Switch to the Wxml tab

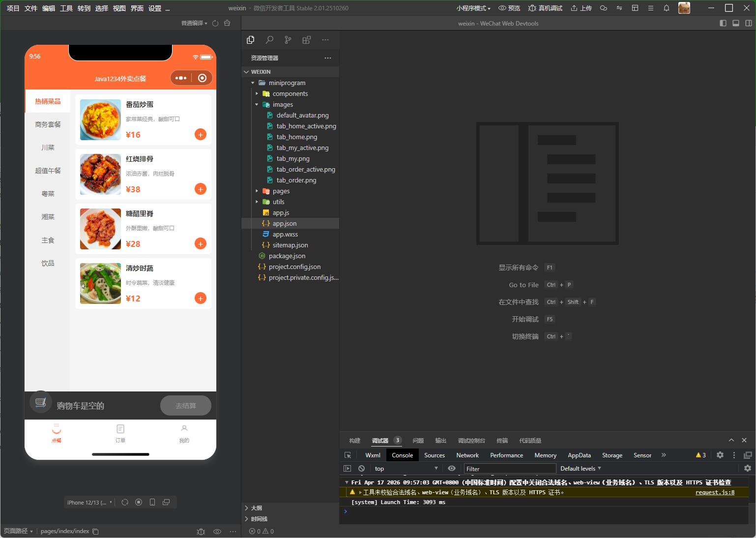[x=373, y=455]
